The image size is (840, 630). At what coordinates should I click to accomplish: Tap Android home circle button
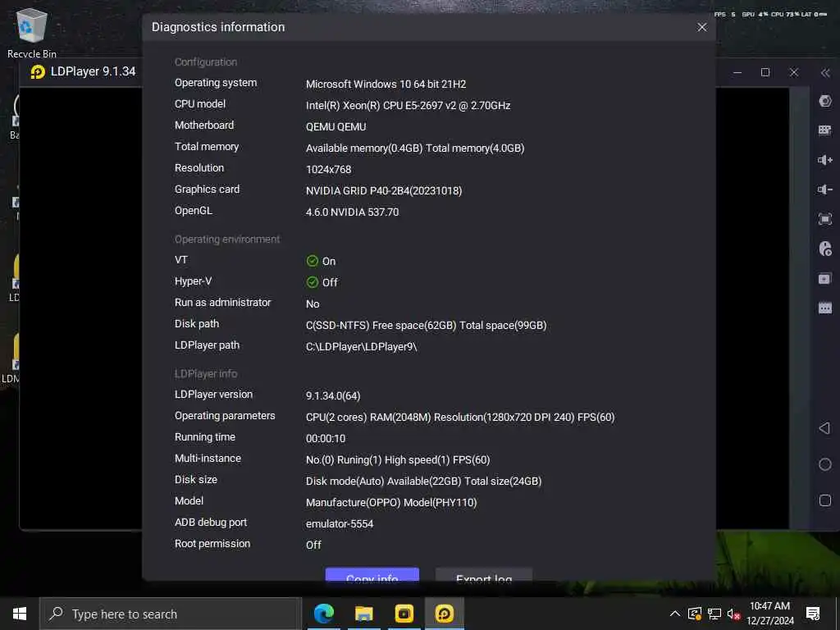(x=825, y=464)
